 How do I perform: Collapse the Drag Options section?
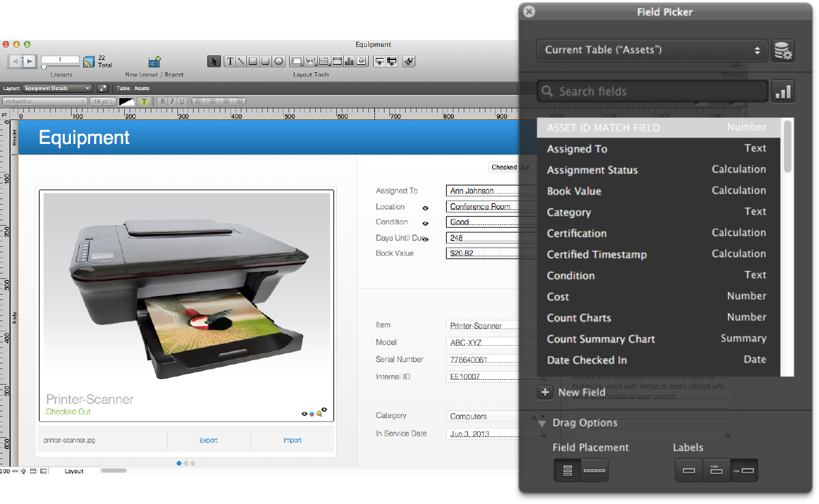(542, 423)
